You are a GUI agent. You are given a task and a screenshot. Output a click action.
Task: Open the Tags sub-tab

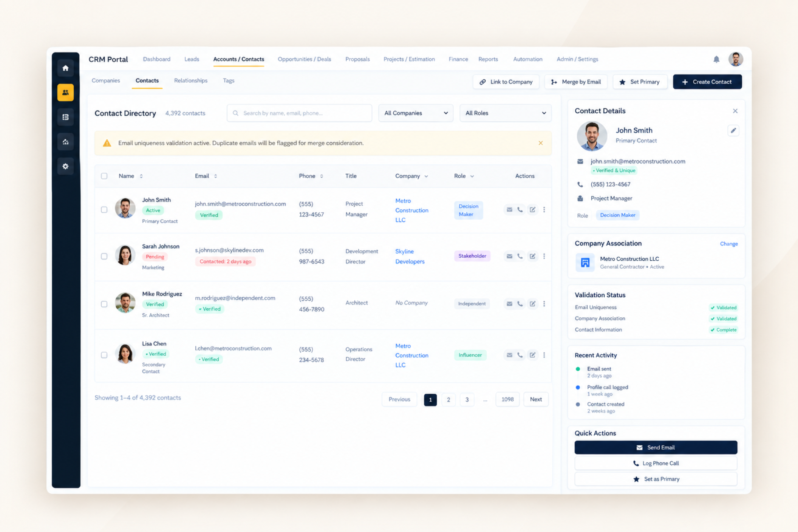pyautogui.click(x=229, y=80)
